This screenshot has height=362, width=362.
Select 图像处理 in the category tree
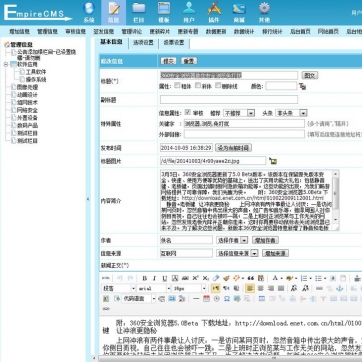28,87
